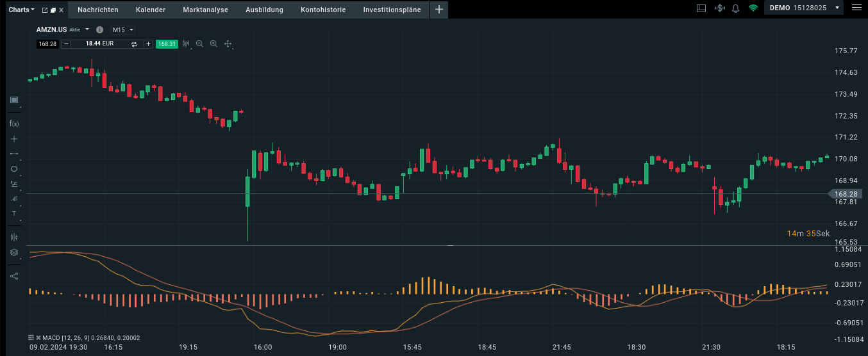Open the dollar deposit icon
The image size is (868, 356).
pyautogui.click(x=719, y=9)
